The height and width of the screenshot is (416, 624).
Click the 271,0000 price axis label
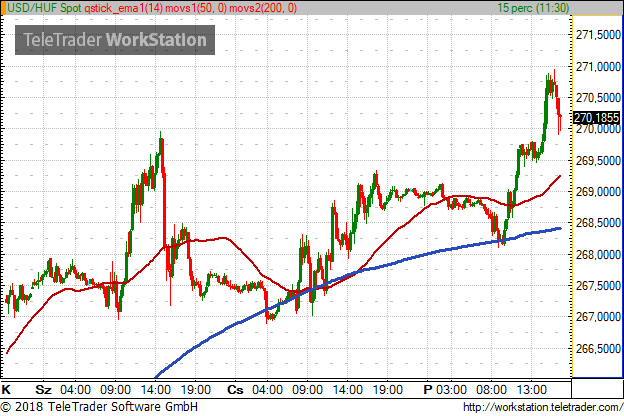[598, 66]
